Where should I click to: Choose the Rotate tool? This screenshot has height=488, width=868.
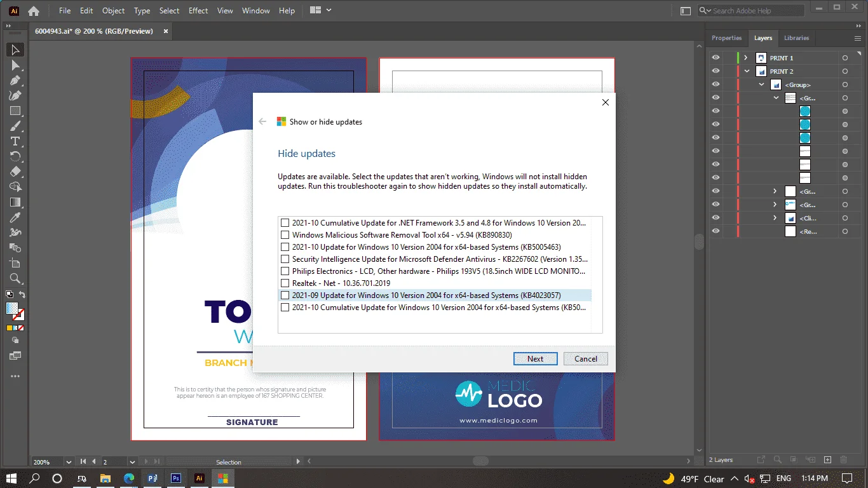[16, 156]
